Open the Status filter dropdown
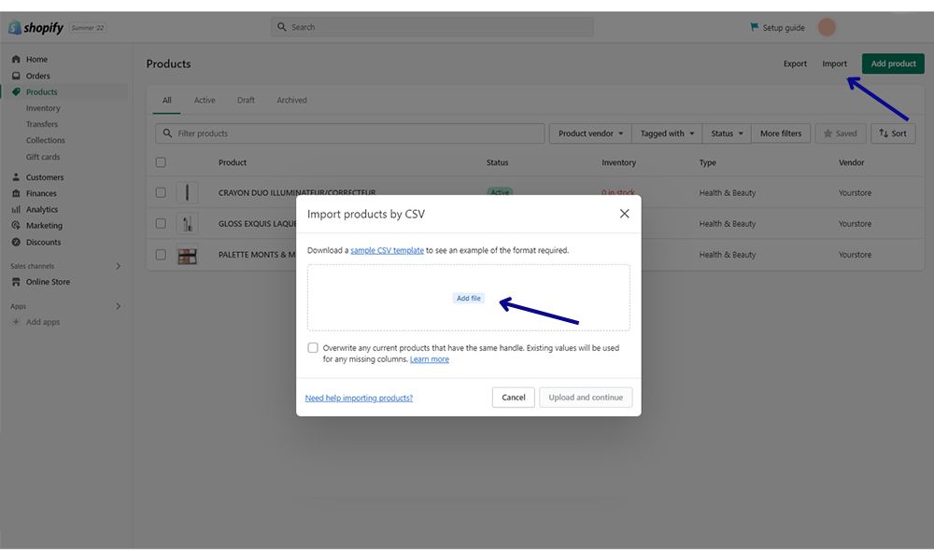 pyautogui.click(x=727, y=133)
